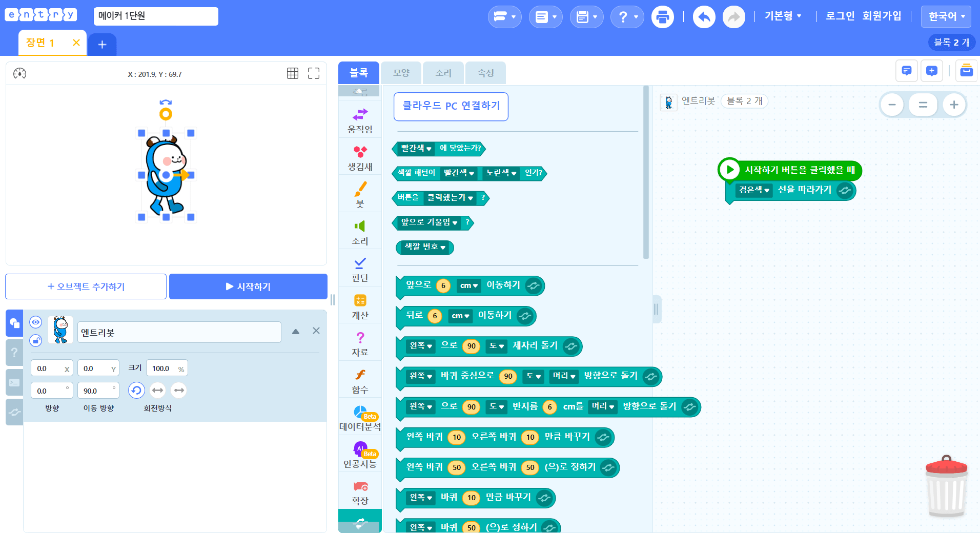This screenshot has height=533, width=980.
Task: Collapse the 엔트리봇 object details arrow
Action: [296, 332]
